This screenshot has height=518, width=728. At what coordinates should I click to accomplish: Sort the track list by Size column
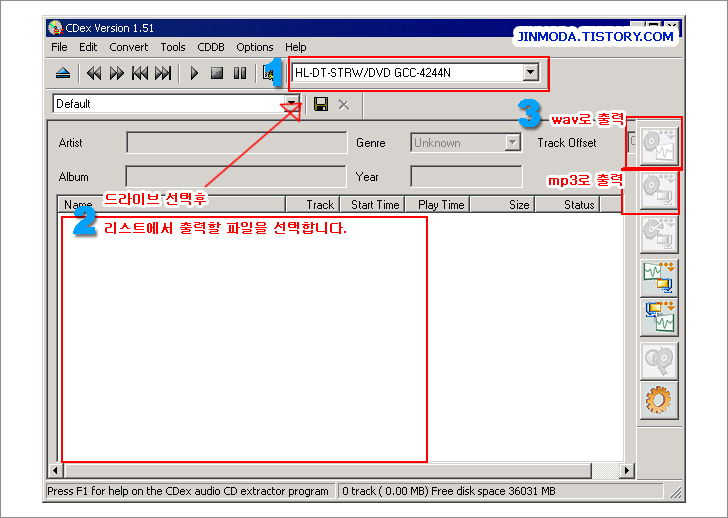503,204
